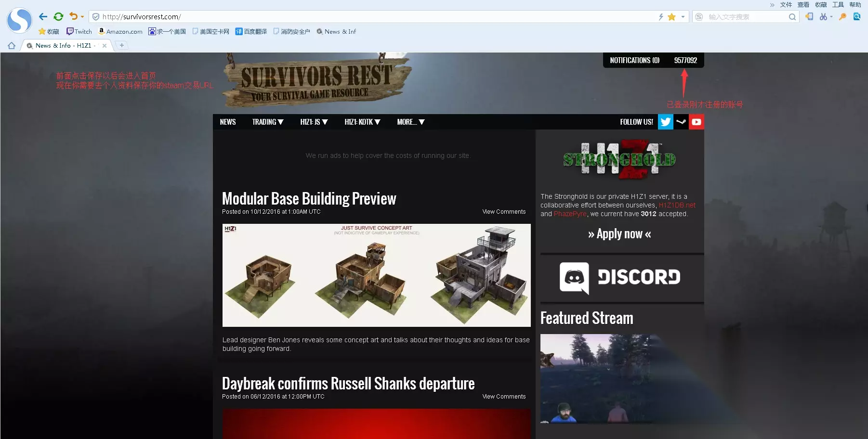The height and width of the screenshot is (439, 868).
Task: Open the Twitter follow icon
Action: (x=666, y=122)
